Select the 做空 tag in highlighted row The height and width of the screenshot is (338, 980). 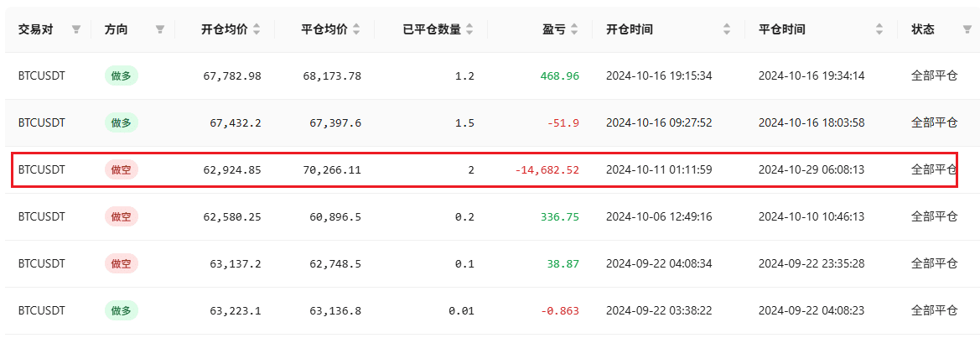122,170
